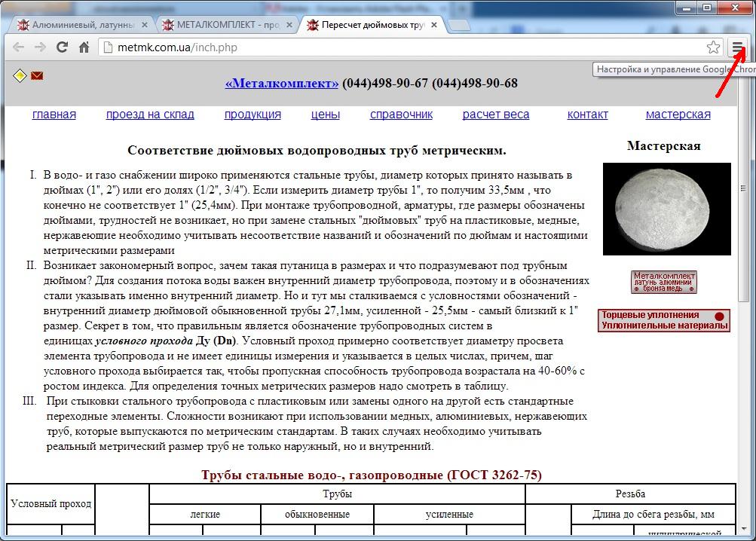
Task: Bookmark this page with the star icon
Action: pos(713,47)
